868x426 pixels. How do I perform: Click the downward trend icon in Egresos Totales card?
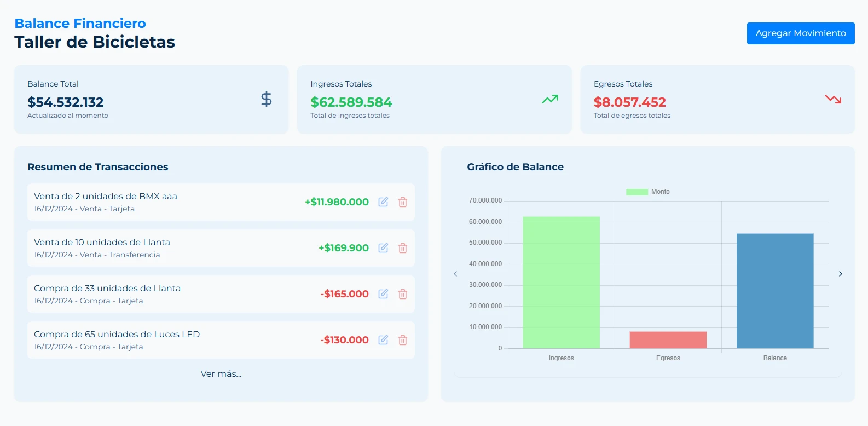pyautogui.click(x=833, y=99)
